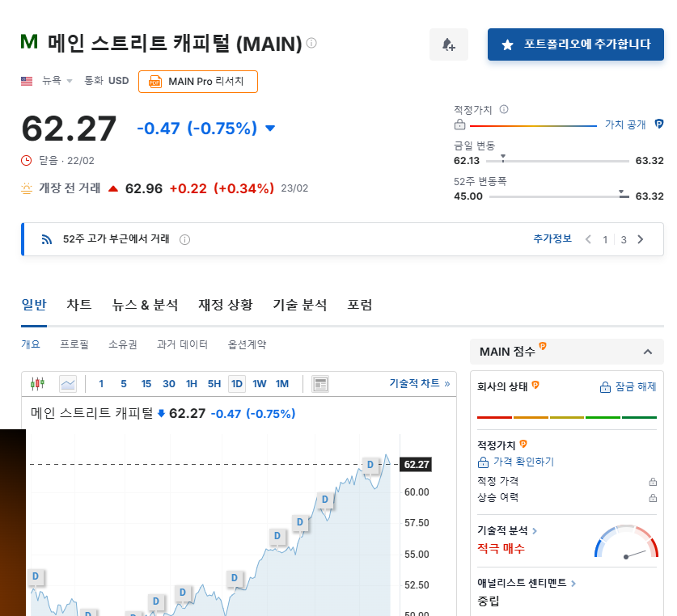Click the dividend D marker near 62.27 line
This screenshot has height=616, width=677.
[370, 465]
